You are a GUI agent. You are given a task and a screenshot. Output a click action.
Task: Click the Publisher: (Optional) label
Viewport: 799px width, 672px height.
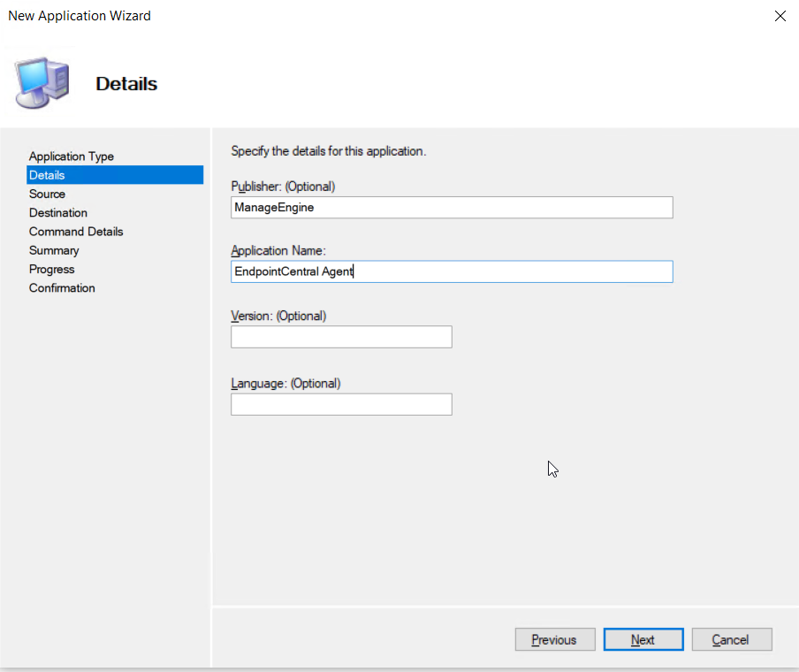click(x=283, y=187)
